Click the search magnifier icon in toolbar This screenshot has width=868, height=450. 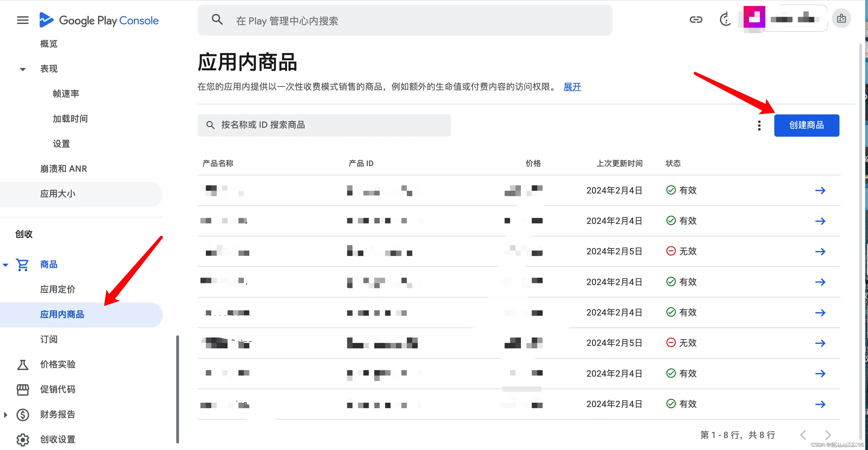(x=217, y=20)
